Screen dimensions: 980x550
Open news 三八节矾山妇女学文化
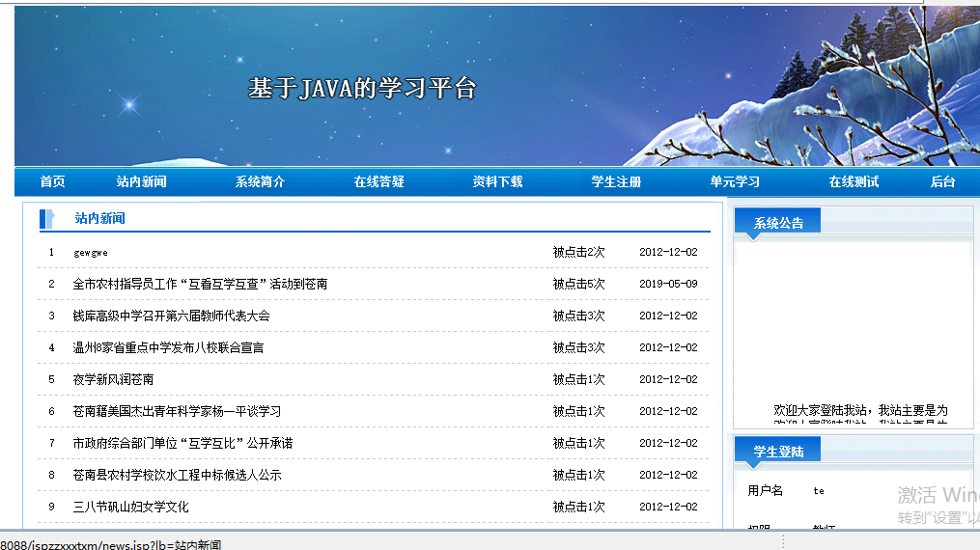(130, 507)
